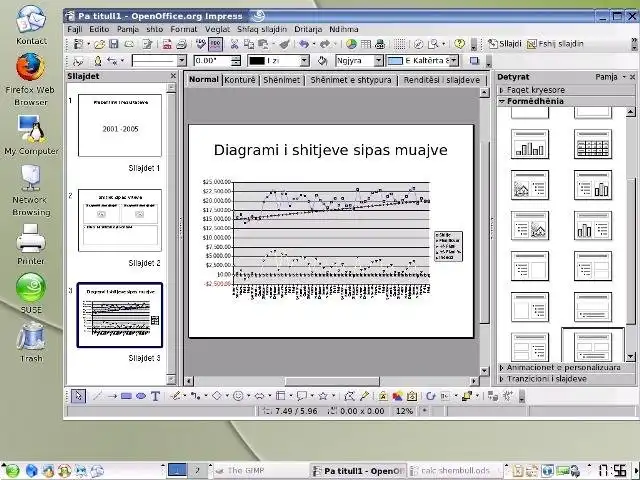The width and height of the screenshot is (640, 480).
Task: Cut selection with the scissors icon
Action: 234,44
